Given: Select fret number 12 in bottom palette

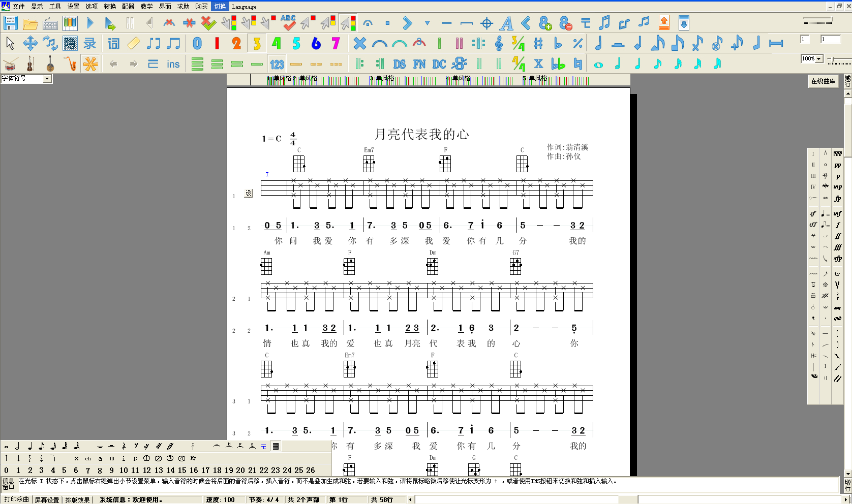Looking at the screenshot, I should pos(147,470).
